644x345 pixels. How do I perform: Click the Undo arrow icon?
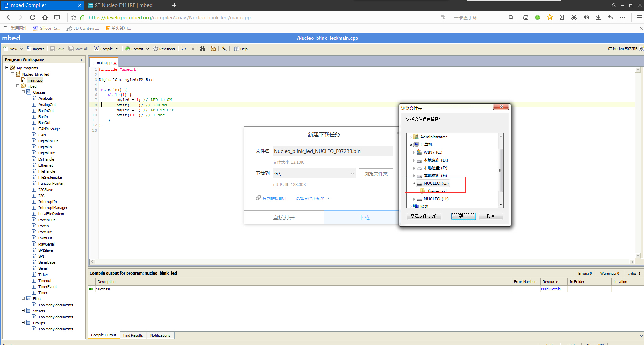pyautogui.click(x=184, y=49)
